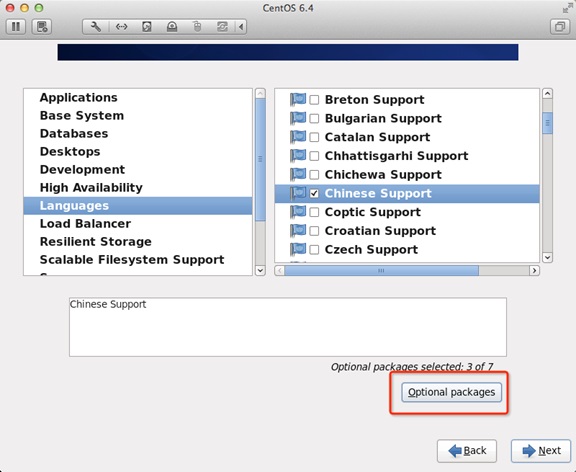This screenshot has height=472, width=576.
Task: Open the snapshots icon in toolbar
Action: 42,27
